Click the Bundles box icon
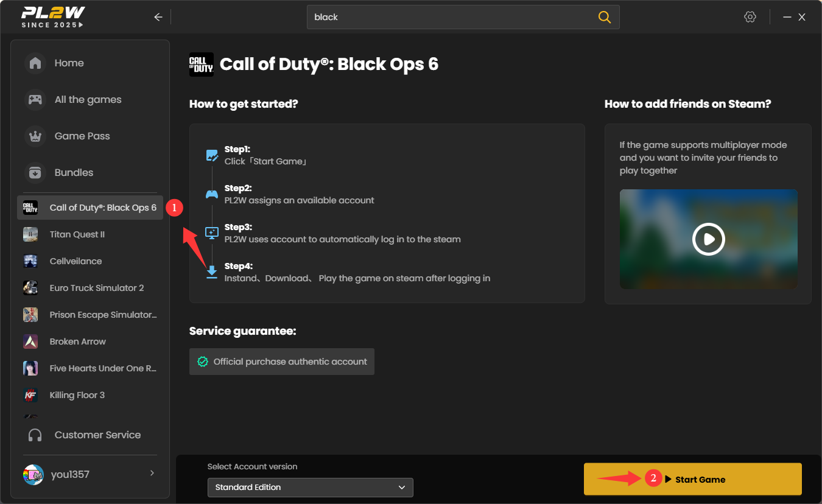The width and height of the screenshot is (822, 504). [x=35, y=173]
